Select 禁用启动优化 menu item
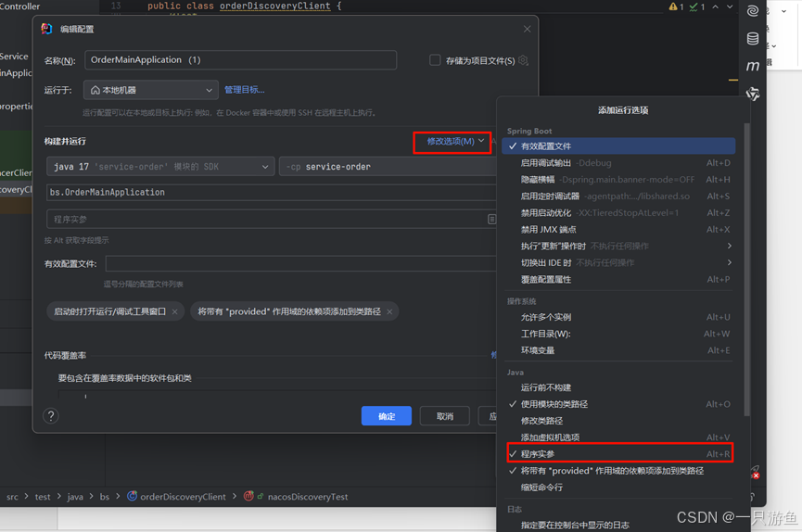The height and width of the screenshot is (532, 802). pos(618,213)
